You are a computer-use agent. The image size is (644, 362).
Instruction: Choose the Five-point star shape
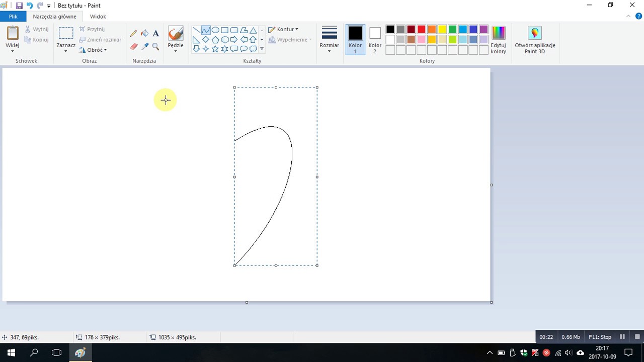point(215,49)
